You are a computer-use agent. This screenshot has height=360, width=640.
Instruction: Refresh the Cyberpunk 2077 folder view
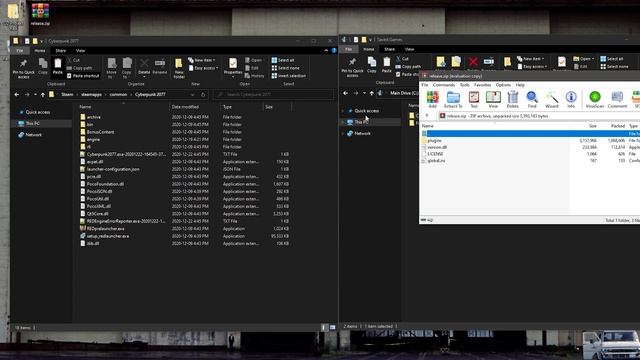[203, 95]
